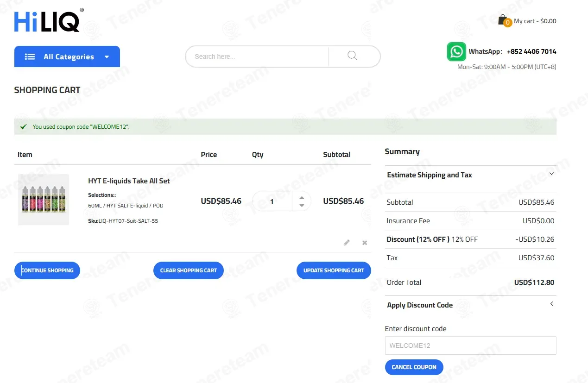Click chevron beside Apply Discount Code

551,304
